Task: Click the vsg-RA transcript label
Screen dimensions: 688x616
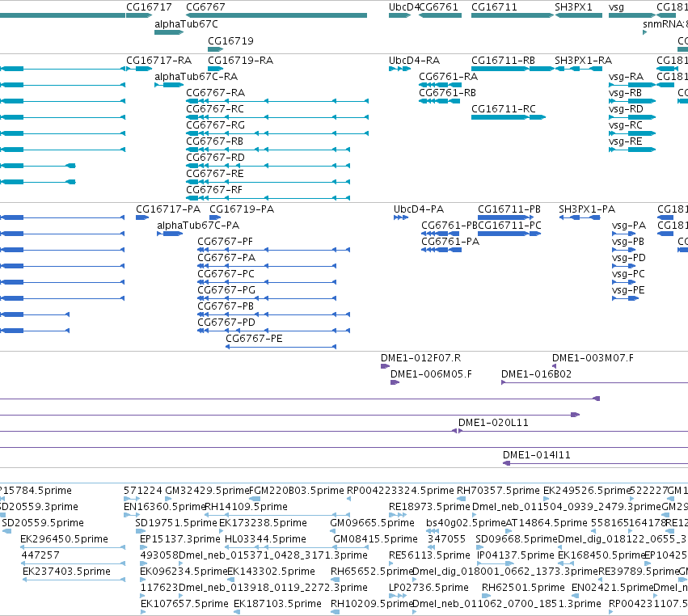Action: [x=626, y=76]
